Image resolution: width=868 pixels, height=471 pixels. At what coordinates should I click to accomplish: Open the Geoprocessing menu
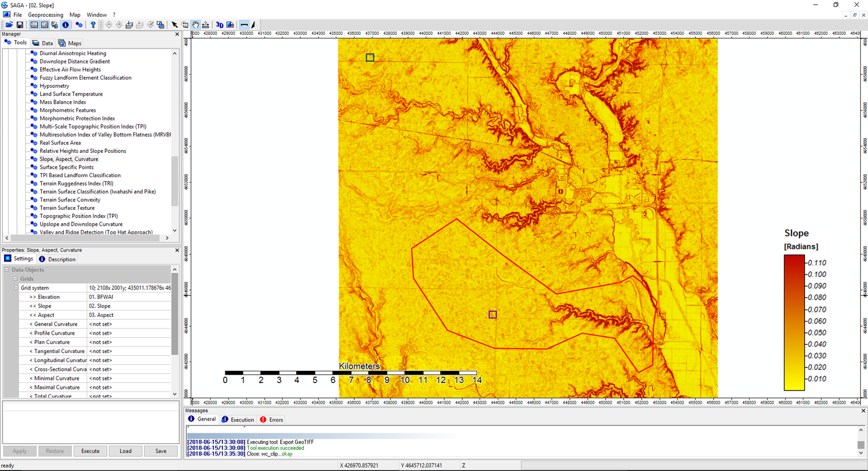pos(45,15)
